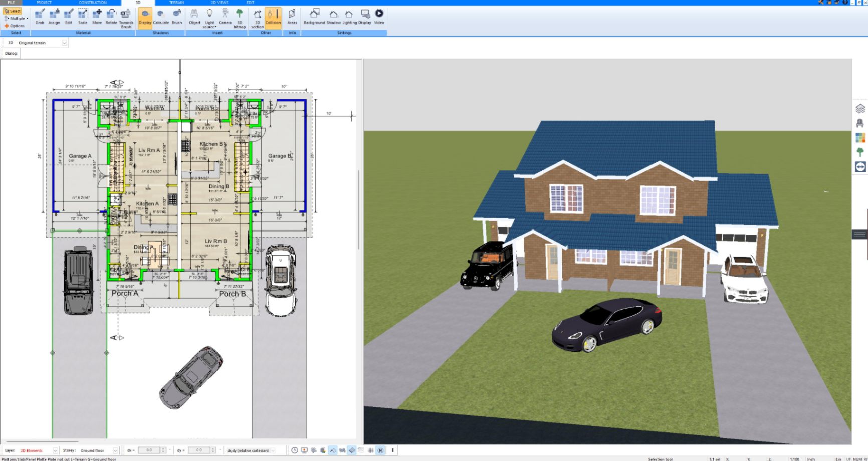Select the Rotate material tool
The width and height of the screenshot is (868, 461).
(x=111, y=17)
